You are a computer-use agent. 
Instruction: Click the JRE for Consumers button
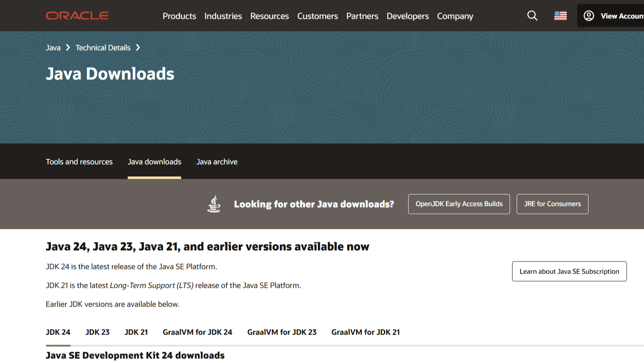[x=552, y=204]
